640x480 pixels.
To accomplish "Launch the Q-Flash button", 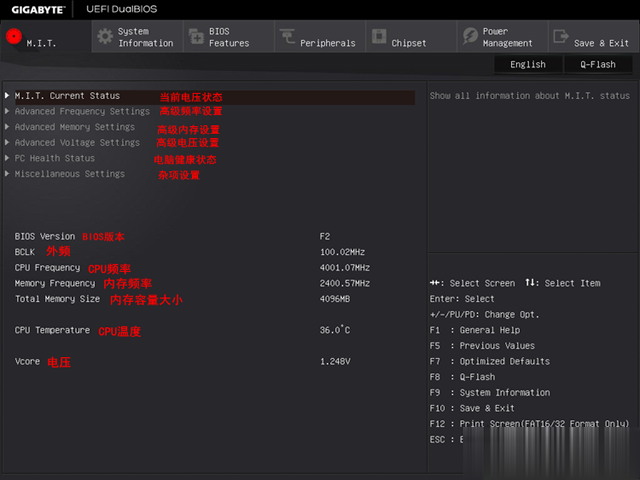I will click(598, 64).
